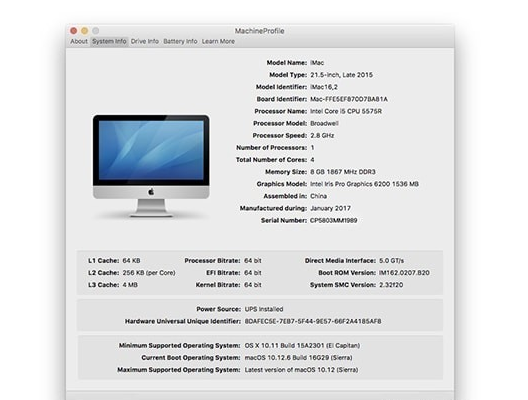Click the Power Source UPS Installed value
Viewport: 528px width, 400px height.
(x=264, y=309)
